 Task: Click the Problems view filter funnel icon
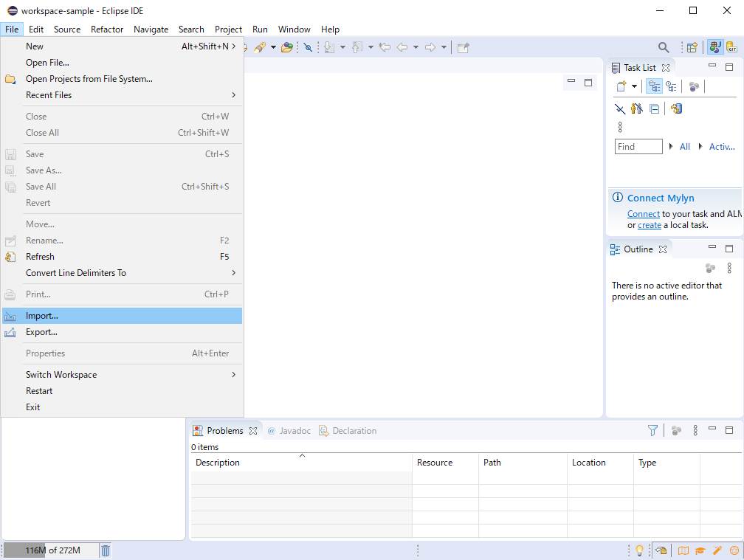(x=652, y=430)
